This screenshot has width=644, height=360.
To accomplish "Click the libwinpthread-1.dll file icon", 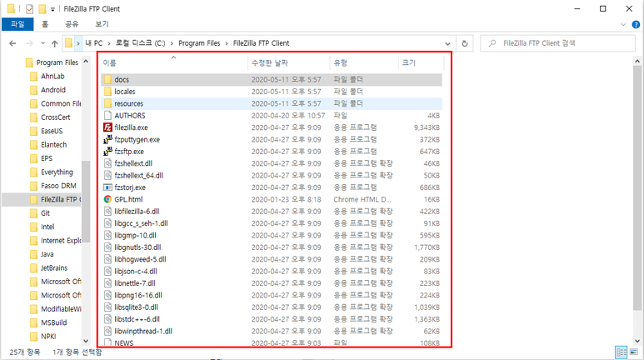I will pos(107,331).
